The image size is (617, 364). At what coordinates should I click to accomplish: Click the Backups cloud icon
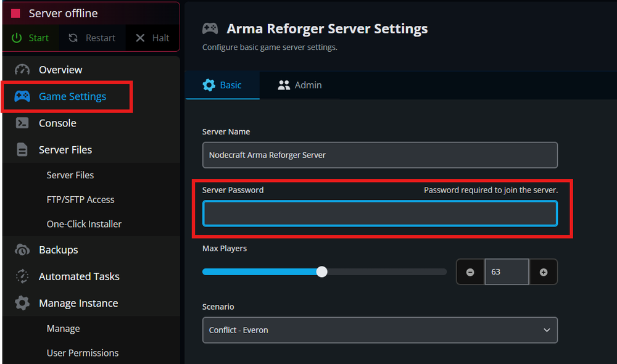click(x=22, y=250)
